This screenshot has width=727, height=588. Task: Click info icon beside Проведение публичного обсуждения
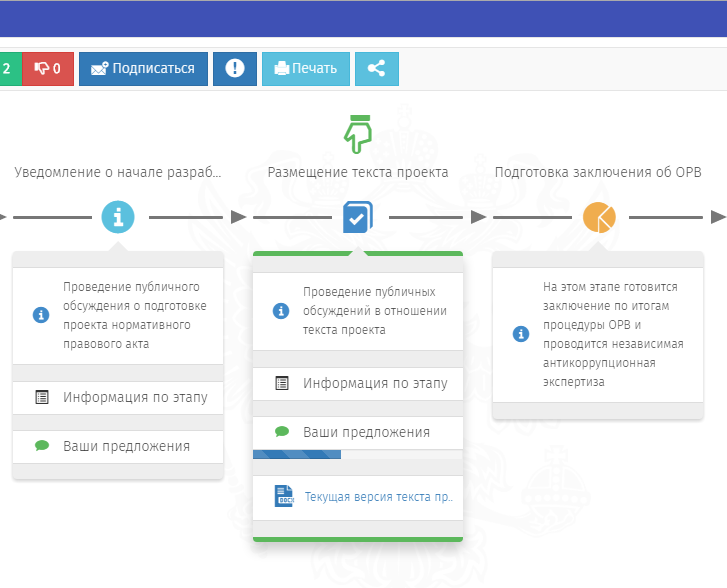[41, 315]
